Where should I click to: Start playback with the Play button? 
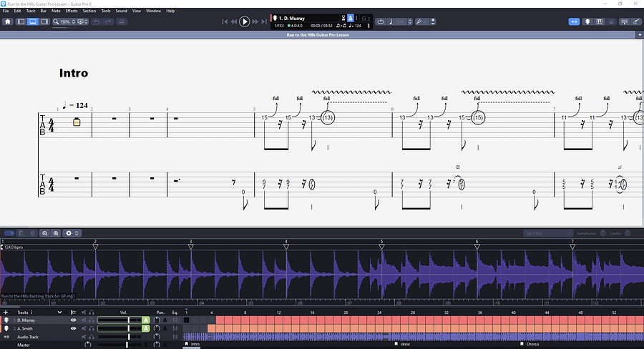point(245,21)
